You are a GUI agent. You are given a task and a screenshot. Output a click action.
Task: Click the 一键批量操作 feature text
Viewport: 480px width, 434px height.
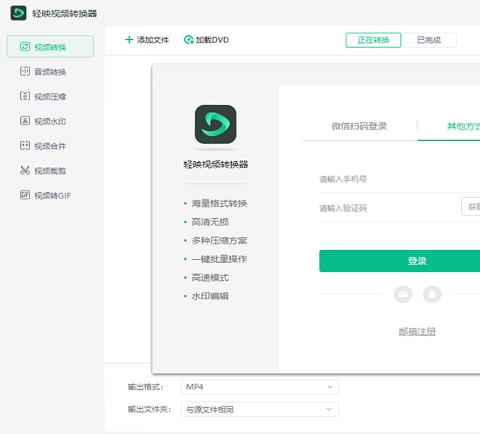tap(219, 259)
